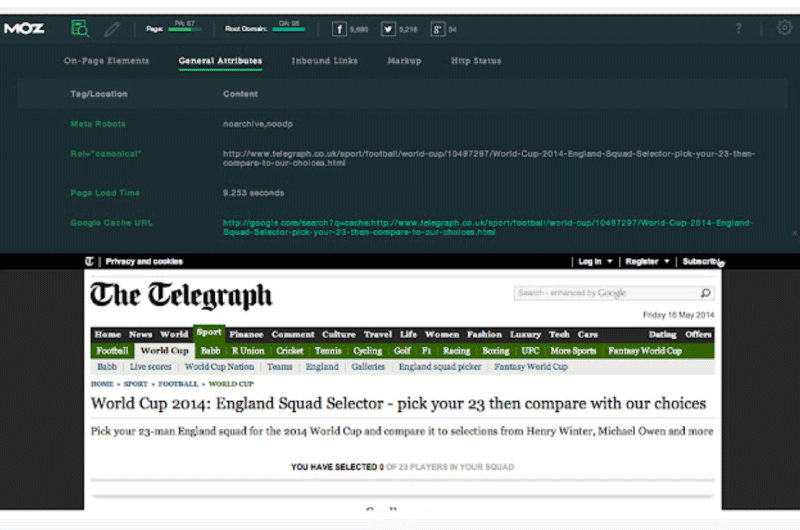Click the Privacy and cookies link
Screen dimensions: 800x530
click(x=144, y=261)
